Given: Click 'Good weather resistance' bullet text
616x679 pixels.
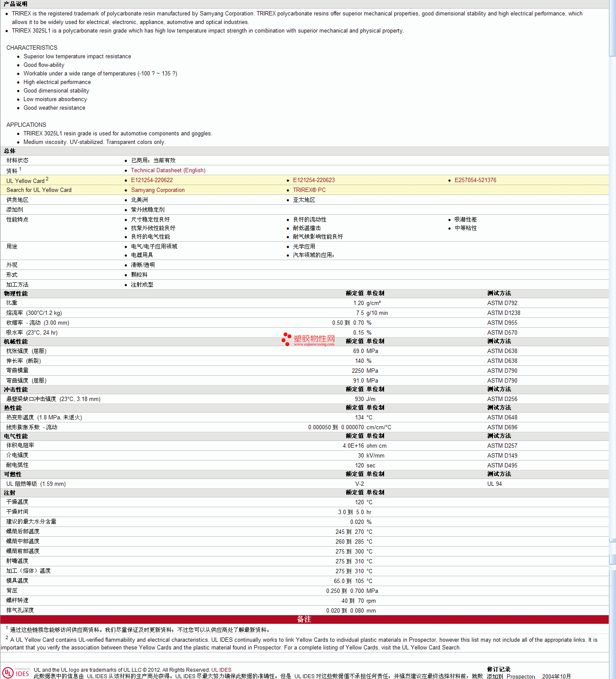Looking at the screenshot, I should click(54, 108).
